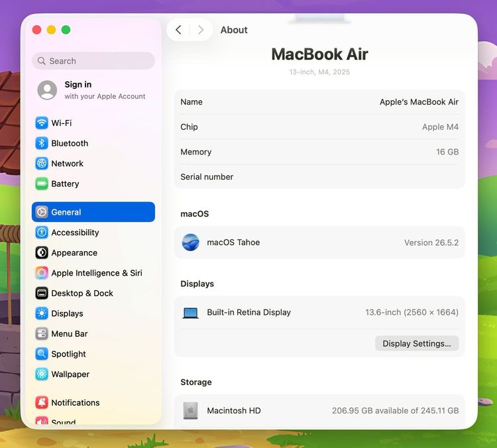Screen dimensions: 497x448
Task: Click the Notifications bell icon
Action: coord(42,403)
